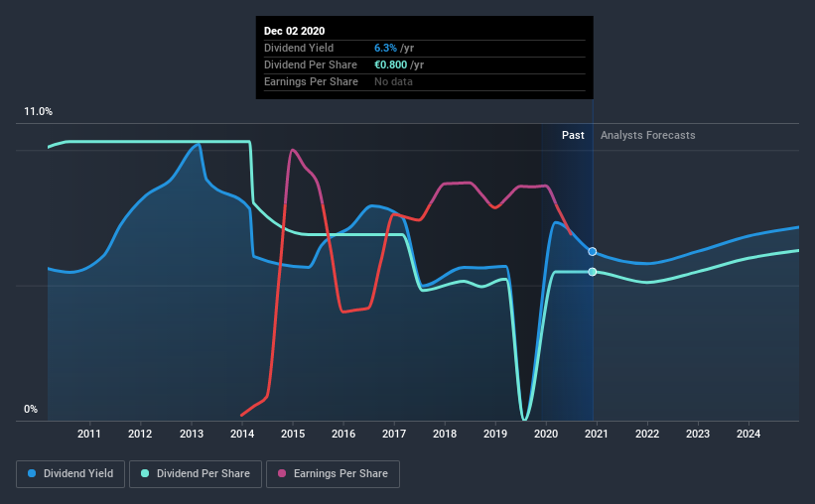The height and width of the screenshot is (504, 815).
Task: Click the blue Dividend Yield data point marker
Action: (593, 251)
